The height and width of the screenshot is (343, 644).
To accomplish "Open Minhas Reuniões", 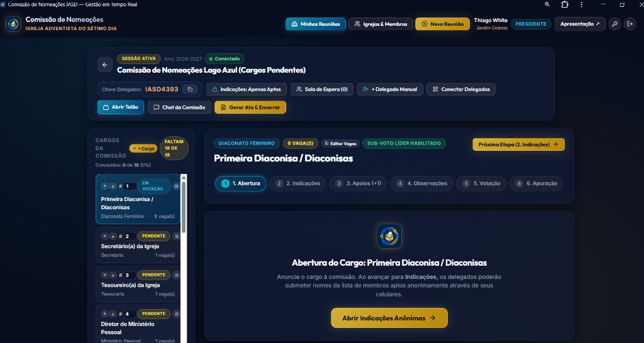I will tap(316, 24).
